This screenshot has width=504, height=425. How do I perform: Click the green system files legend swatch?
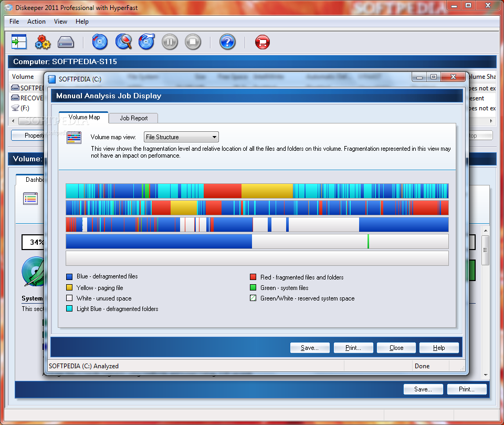coord(253,287)
